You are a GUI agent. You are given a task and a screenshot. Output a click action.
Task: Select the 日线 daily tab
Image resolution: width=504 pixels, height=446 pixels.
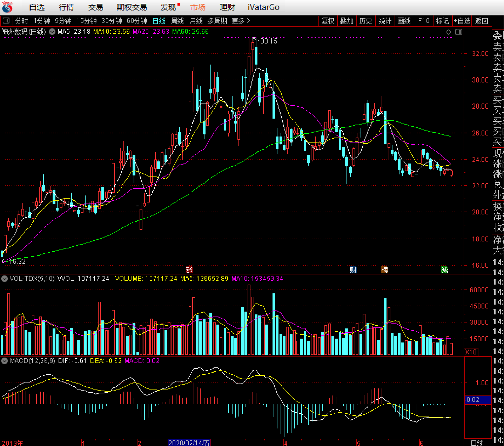point(159,21)
